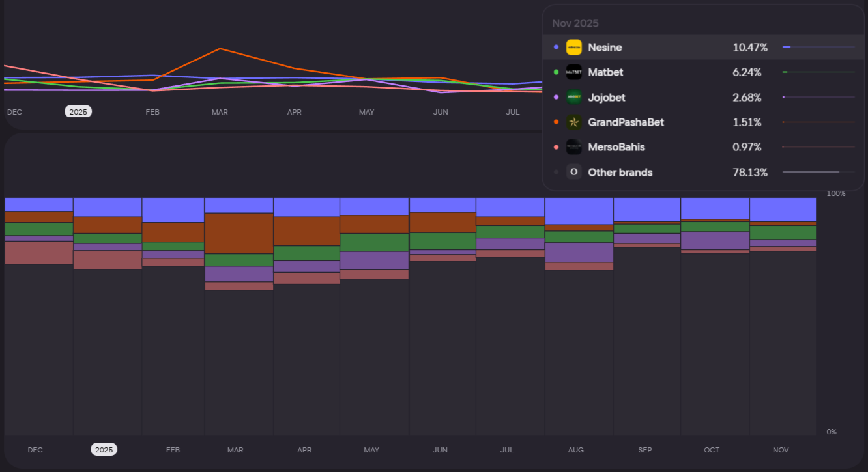Viewport: 868px width, 472px height.
Task: Click the DEC label on the line chart axis
Action: [14, 112]
